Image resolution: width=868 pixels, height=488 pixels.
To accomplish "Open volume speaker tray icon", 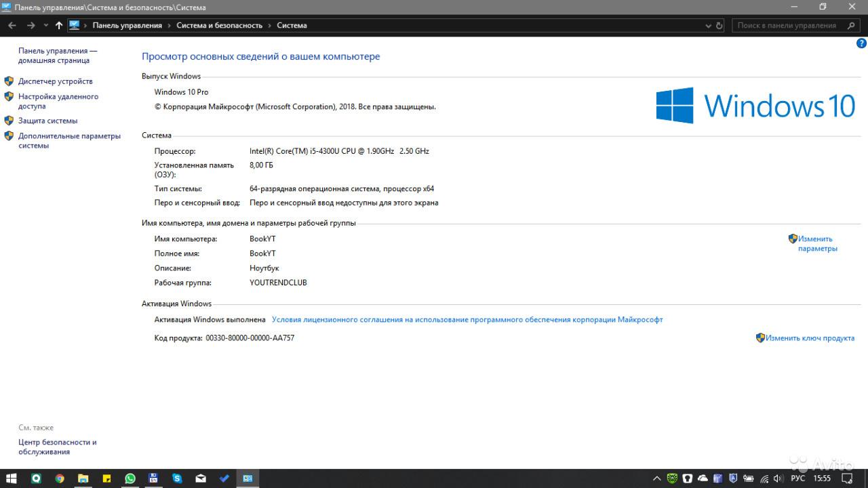I will [779, 479].
